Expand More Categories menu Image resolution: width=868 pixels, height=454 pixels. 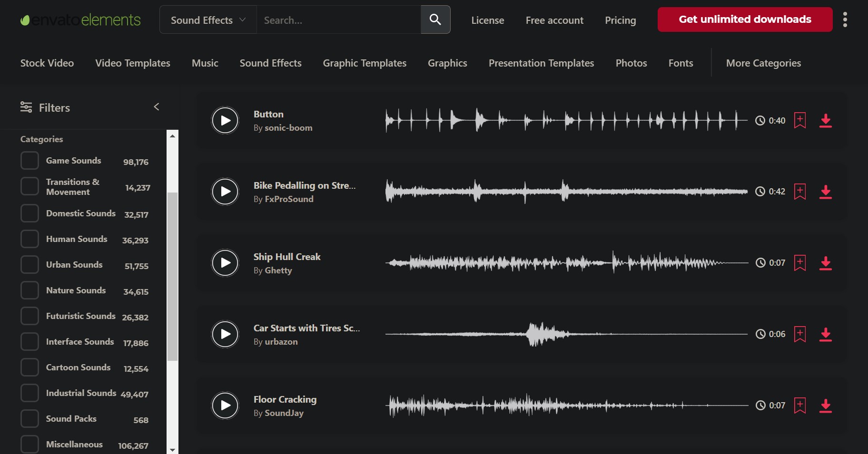[764, 63]
